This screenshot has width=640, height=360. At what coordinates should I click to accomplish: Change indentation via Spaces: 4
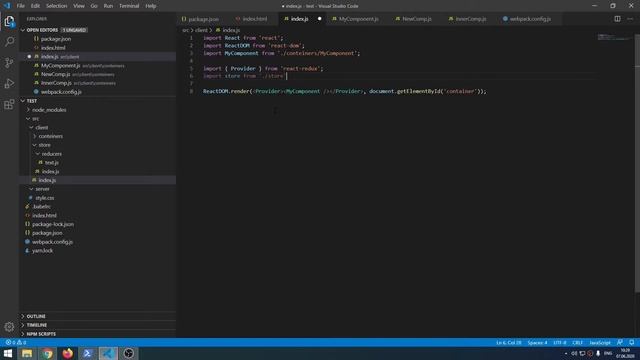click(537, 342)
